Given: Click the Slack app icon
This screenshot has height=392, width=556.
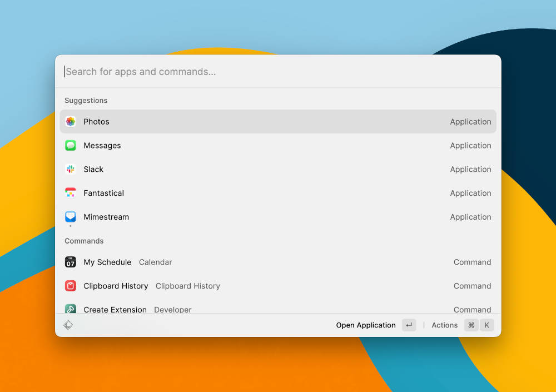Looking at the screenshot, I should tap(71, 169).
